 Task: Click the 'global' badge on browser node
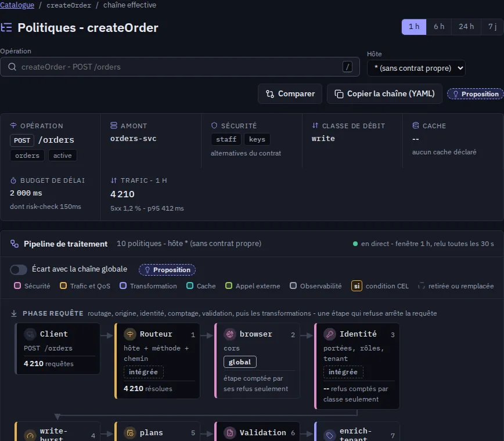pyautogui.click(x=240, y=362)
